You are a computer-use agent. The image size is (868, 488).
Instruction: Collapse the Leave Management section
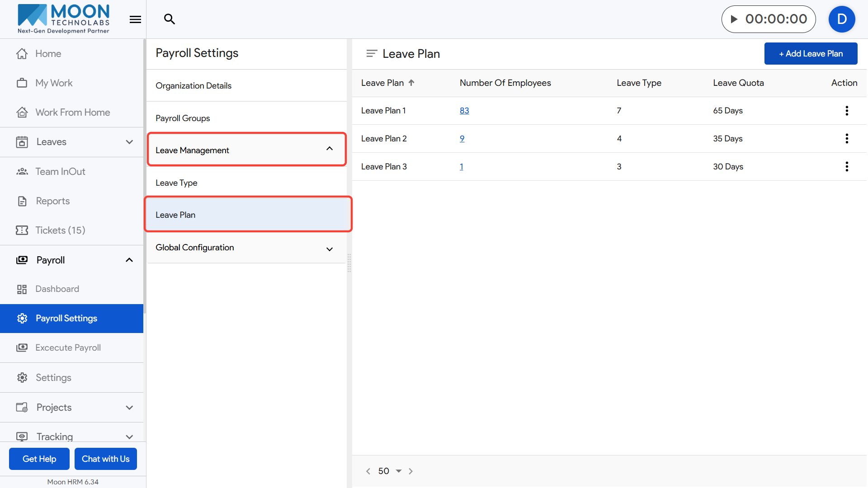[x=330, y=149]
